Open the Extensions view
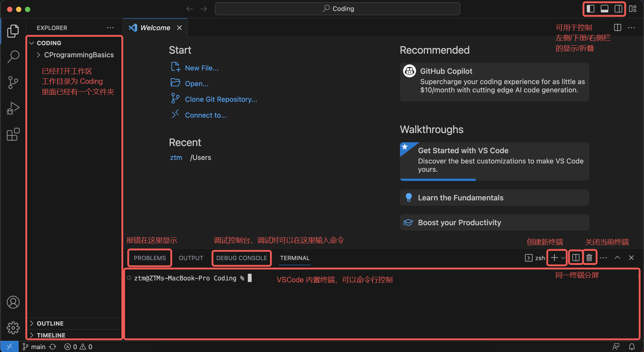Image resolution: width=644 pixels, height=352 pixels. point(13,134)
